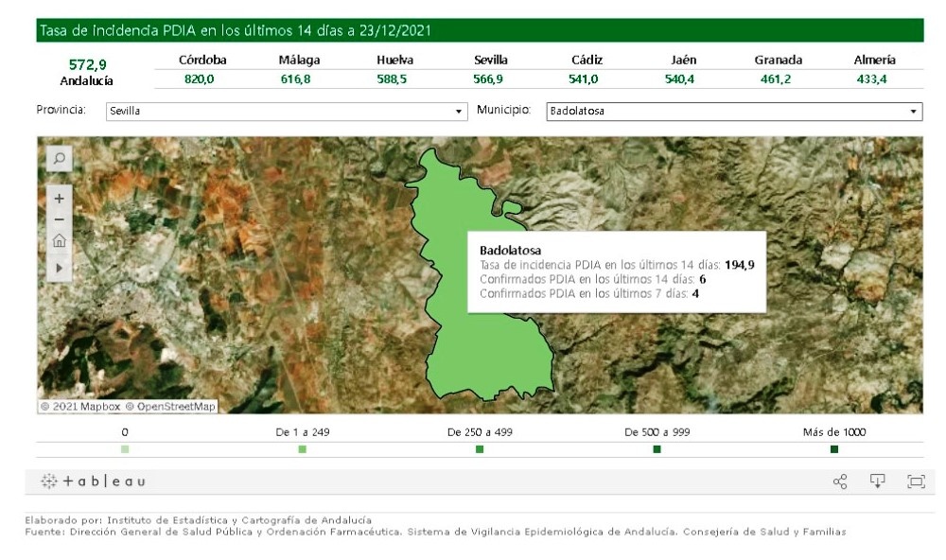Open the Municipio dropdown showing Badolatosa
946x560 pixels.
tap(734, 112)
